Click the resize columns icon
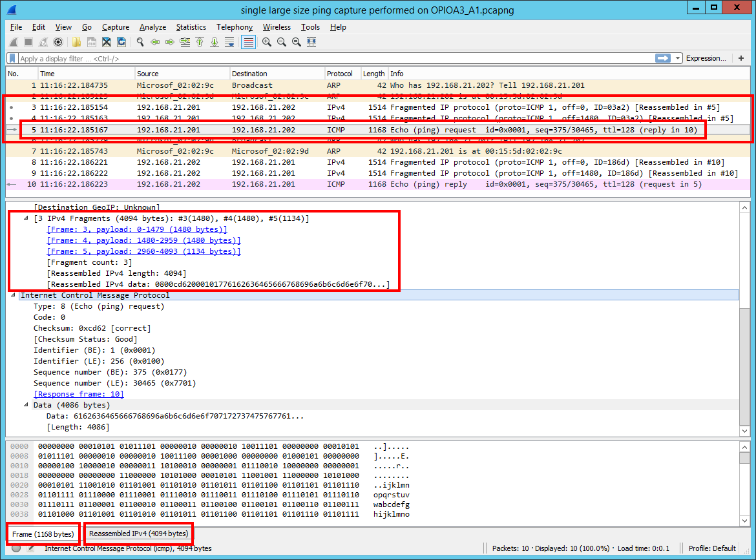 click(311, 43)
